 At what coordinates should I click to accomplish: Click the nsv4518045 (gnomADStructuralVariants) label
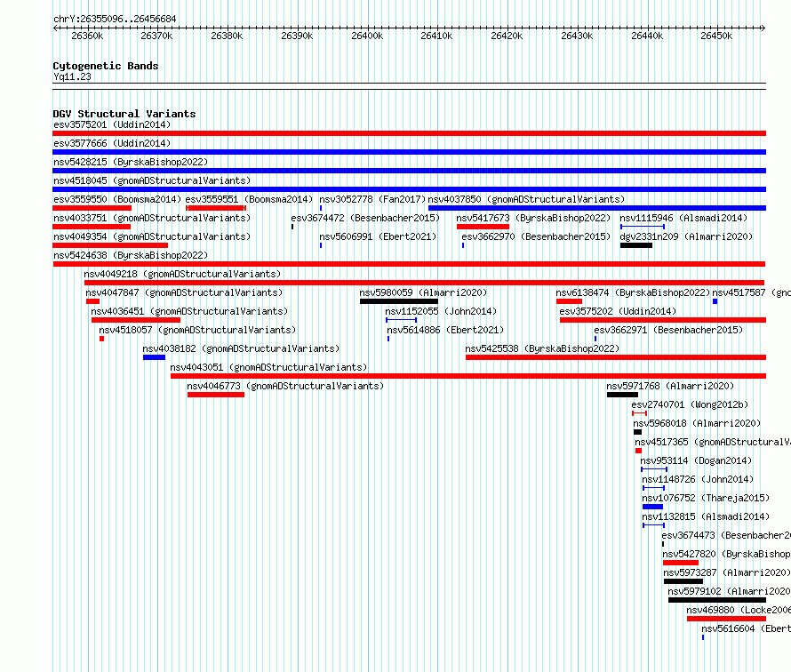152,180
